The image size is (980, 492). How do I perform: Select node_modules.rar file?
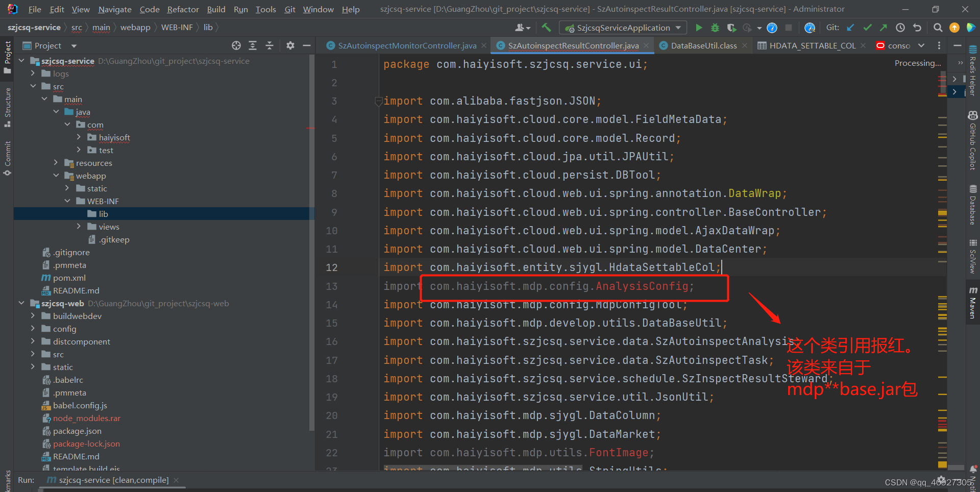86,418
